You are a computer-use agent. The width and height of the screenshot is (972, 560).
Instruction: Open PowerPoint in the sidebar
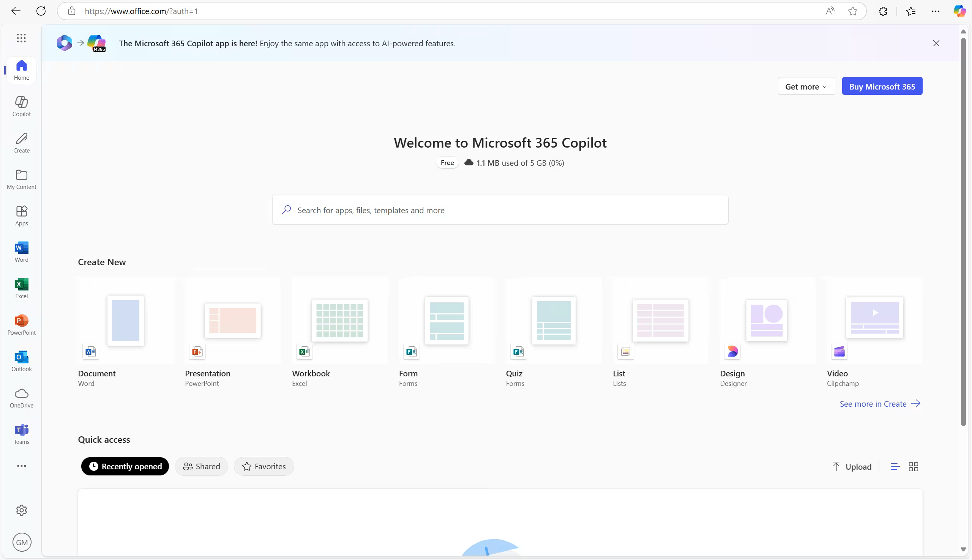pos(22,325)
